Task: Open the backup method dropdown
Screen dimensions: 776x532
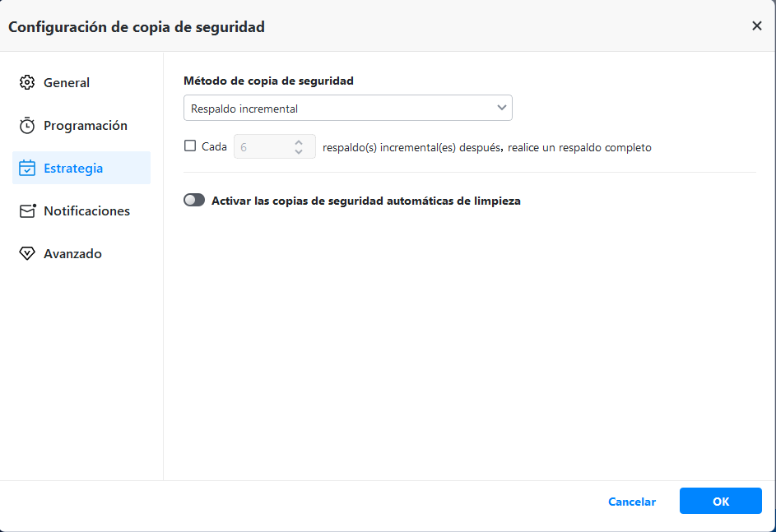Action: point(347,108)
